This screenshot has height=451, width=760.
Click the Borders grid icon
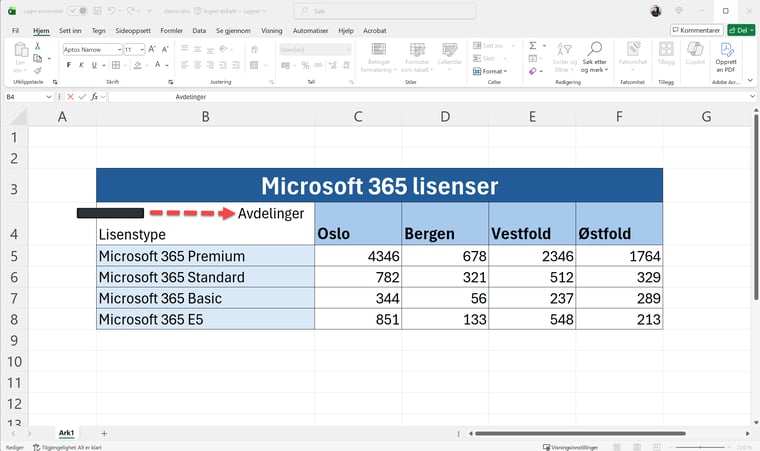[116, 65]
